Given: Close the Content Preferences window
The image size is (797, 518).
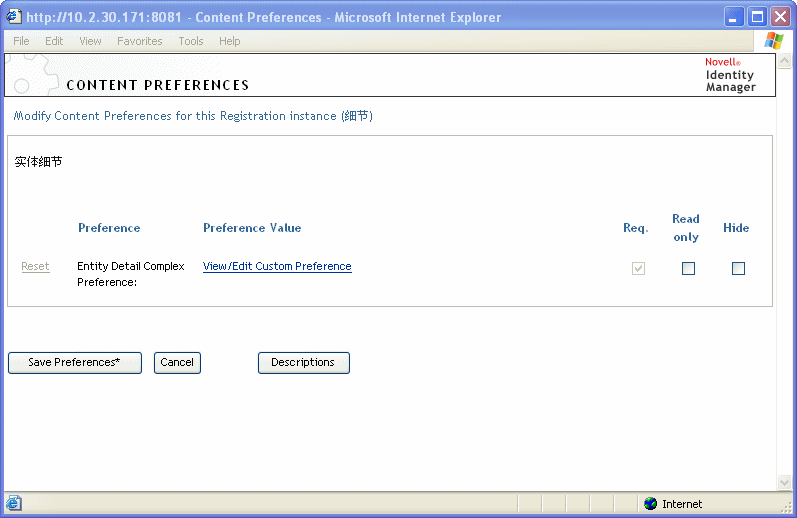Looking at the screenshot, I should (780, 17).
